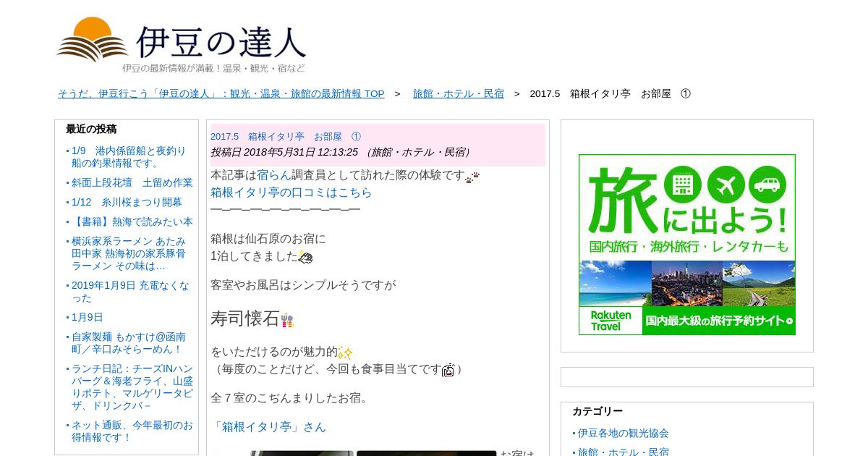This screenshot has width=868, height=456.
Task: Click the empty box below the banner
Action: [687, 377]
